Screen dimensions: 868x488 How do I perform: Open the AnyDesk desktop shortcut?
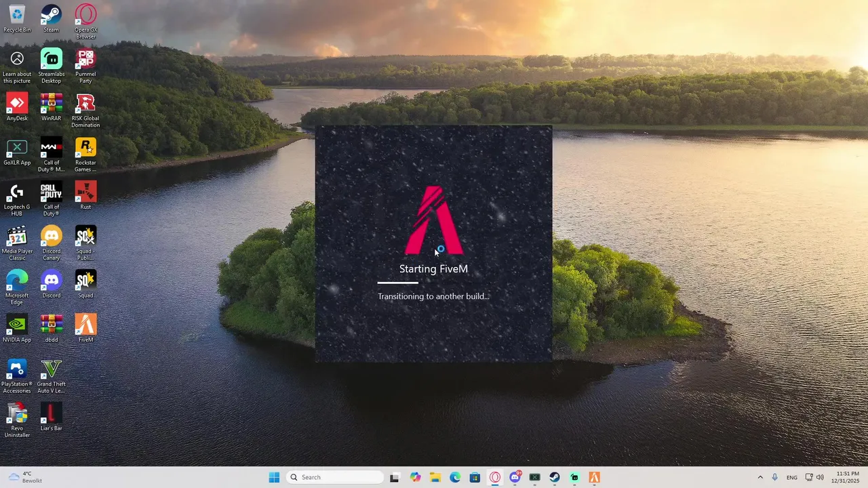tap(17, 107)
